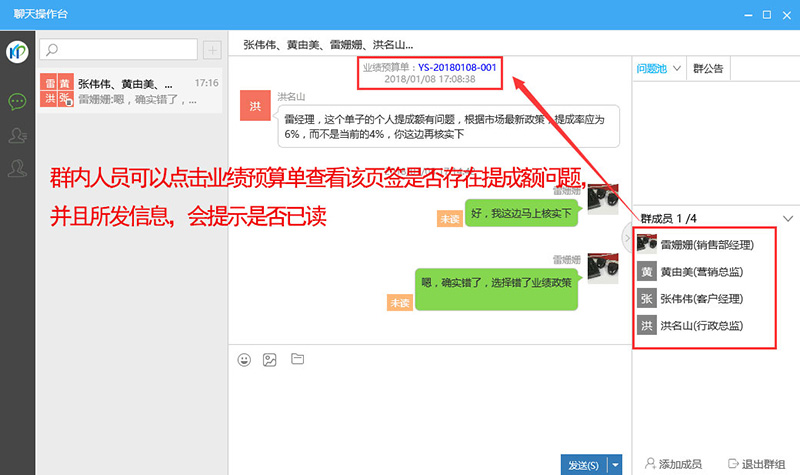
Task: Click the green message 好,我这边马上核实下
Action: coord(521,213)
